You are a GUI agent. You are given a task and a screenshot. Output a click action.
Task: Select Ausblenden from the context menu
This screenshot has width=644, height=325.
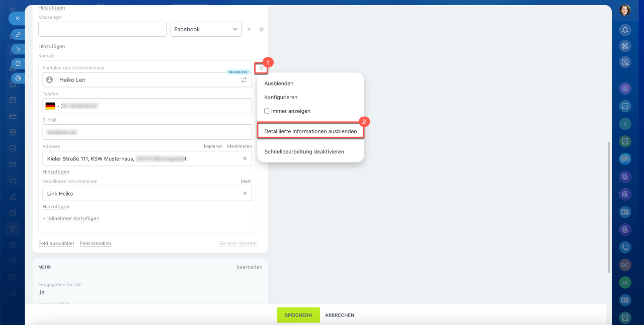[279, 84]
